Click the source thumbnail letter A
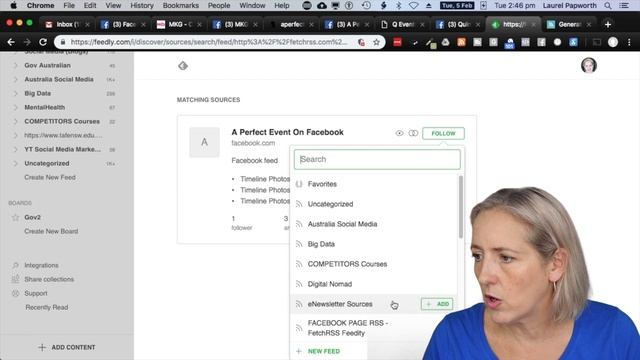Viewport: 640px width, 360px height. coord(204,142)
